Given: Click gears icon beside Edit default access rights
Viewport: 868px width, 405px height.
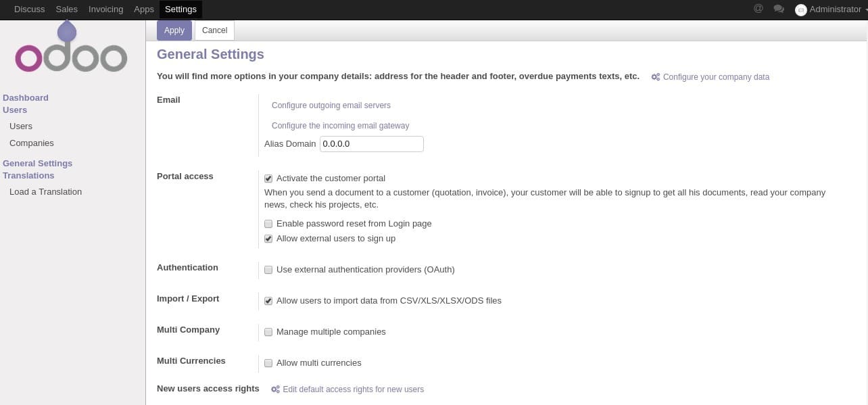Looking at the screenshot, I should pyautogui.click(x=275, y=389).
